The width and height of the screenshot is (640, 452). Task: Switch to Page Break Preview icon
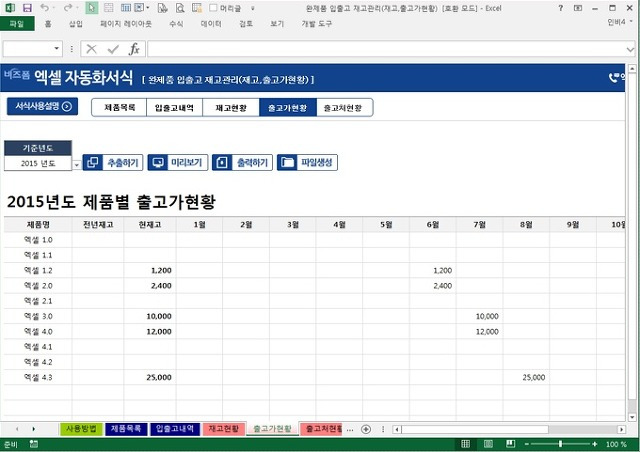click(510, 444)
